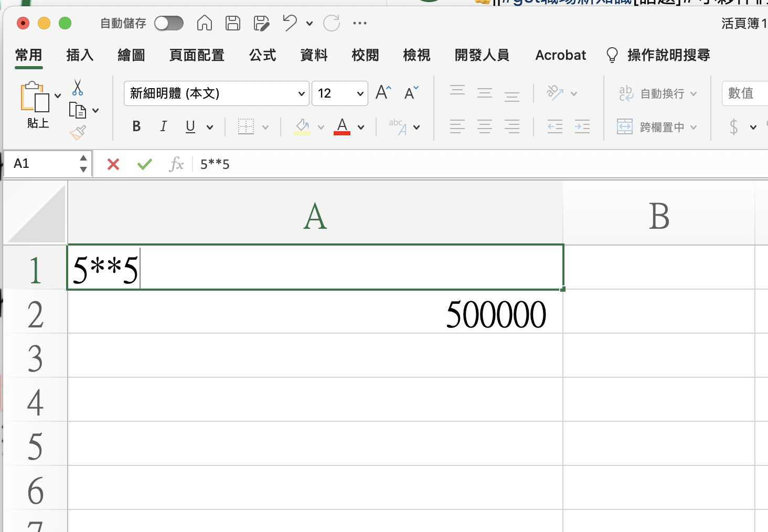Toggle the 自動儲存 AutoSave switch
This screenshot has height=532, width=768.
[169, 23]
